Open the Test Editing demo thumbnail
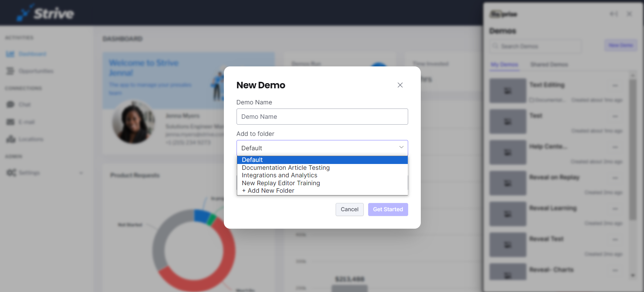 coord(508,91)
